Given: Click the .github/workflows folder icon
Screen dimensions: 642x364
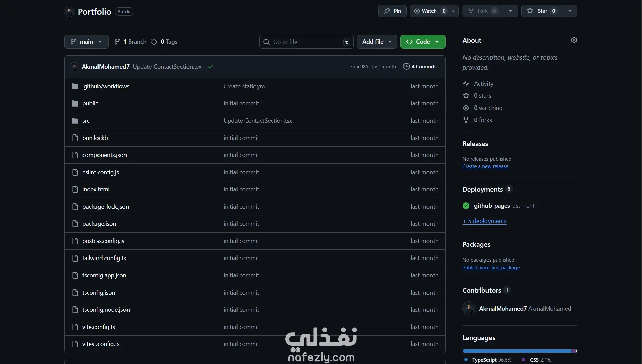Looking at the screenshot, I should [x=75, y=87].
